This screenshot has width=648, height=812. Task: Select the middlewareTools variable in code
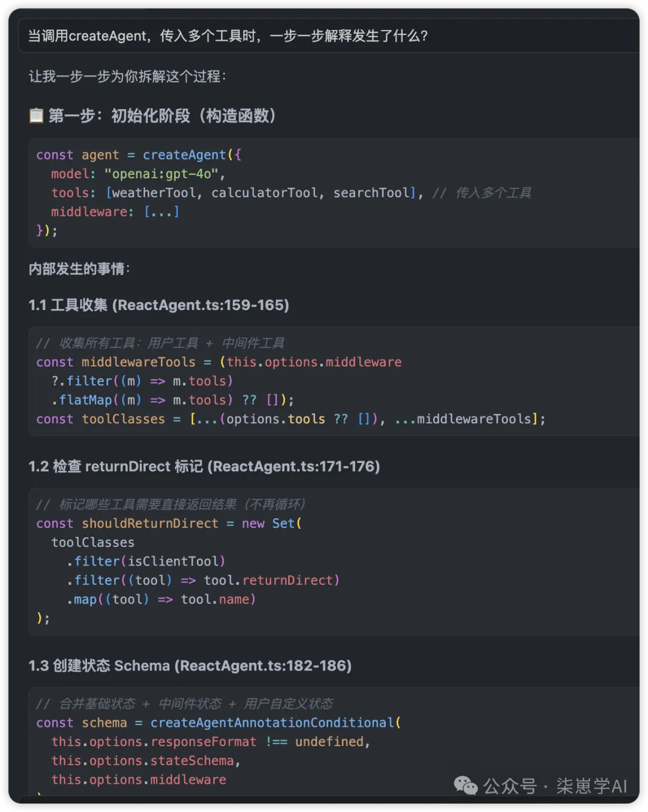click(x=138, y=362)
